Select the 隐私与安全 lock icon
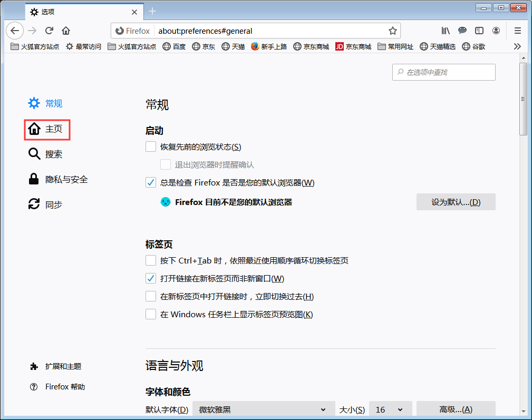 point(34,179)
